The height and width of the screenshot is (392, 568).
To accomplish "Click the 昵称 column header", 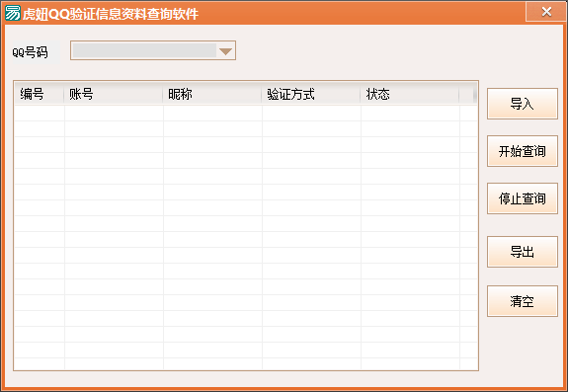I will point(212,94).
